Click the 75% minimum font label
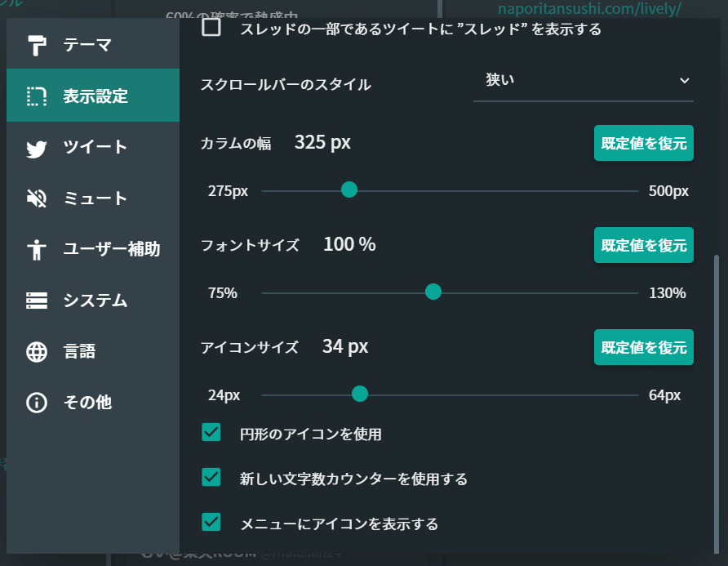 [x=222, y=293]
